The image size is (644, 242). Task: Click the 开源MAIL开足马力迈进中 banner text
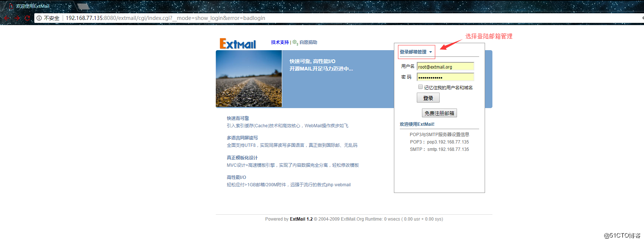tap(321, 69)
